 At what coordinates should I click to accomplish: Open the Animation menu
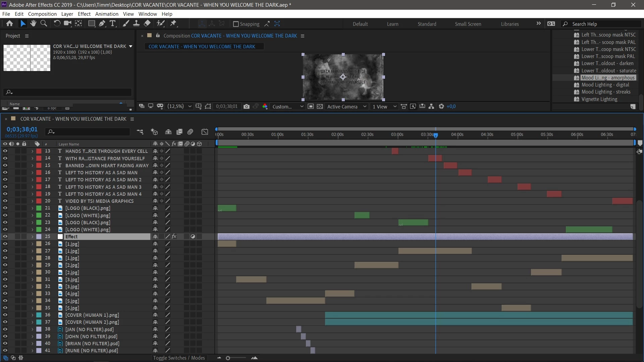(x=107, y=14)
